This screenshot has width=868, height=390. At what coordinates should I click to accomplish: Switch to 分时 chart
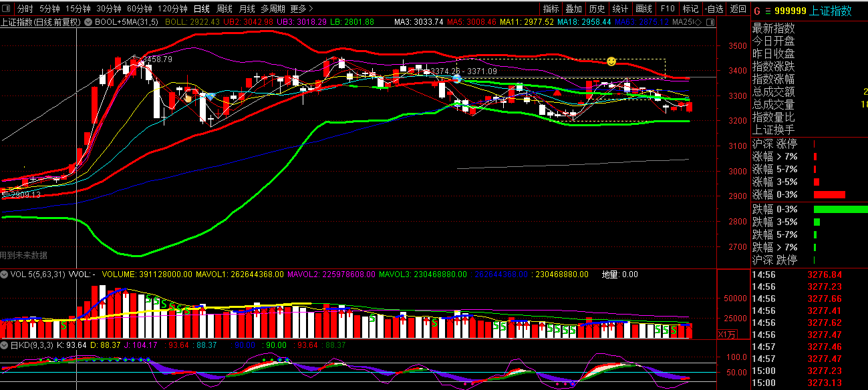(x=25, y=9)
